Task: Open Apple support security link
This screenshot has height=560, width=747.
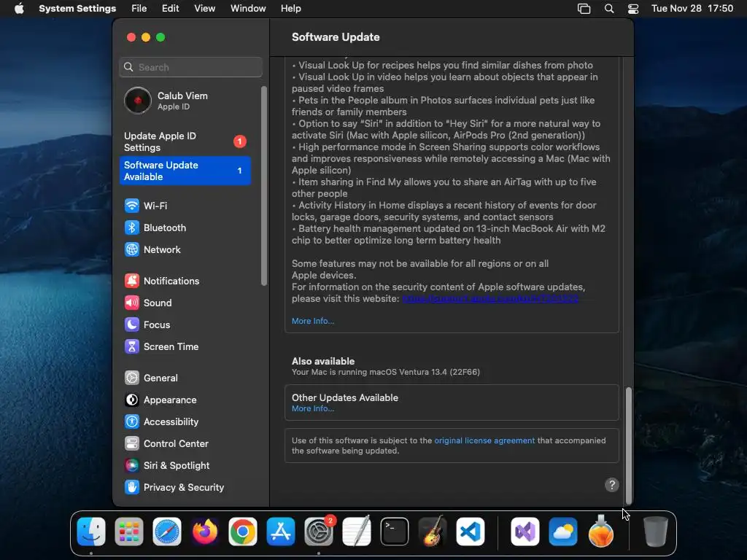Action: coord(490,298)
